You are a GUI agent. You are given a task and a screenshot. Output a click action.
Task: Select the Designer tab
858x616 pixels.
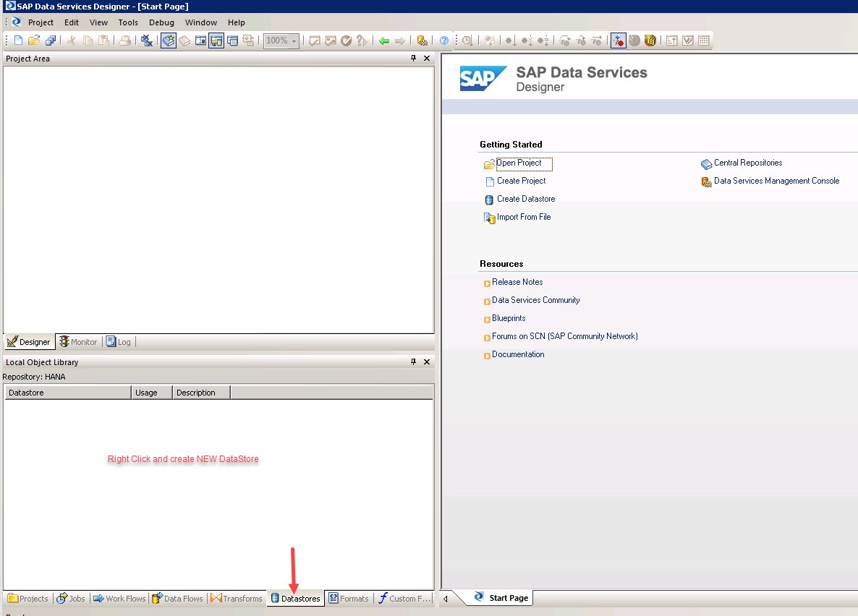[29, 342]
